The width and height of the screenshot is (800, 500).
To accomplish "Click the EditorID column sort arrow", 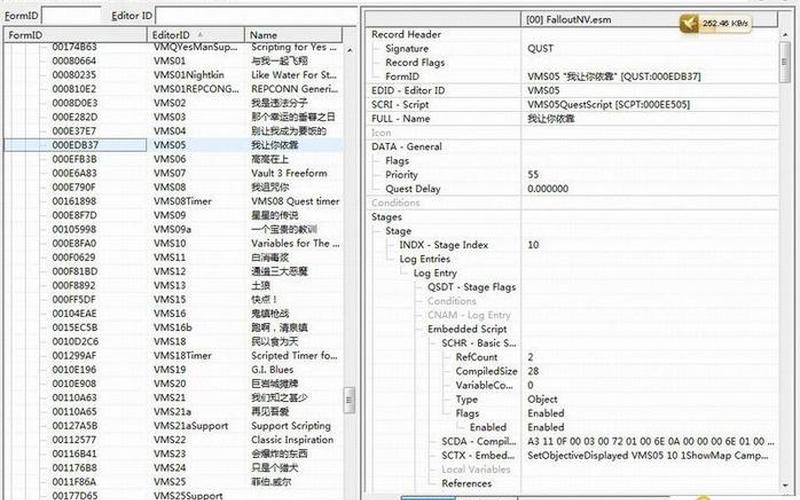I will [x=201, y=35].
